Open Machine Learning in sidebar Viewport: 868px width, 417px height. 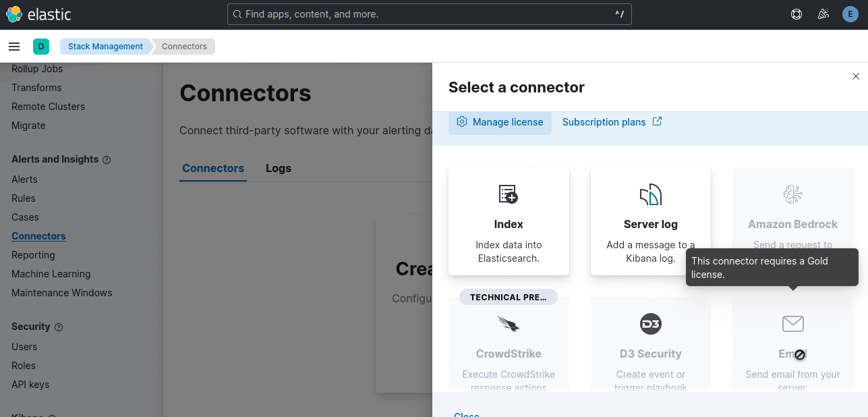click(x=51, y=274)
